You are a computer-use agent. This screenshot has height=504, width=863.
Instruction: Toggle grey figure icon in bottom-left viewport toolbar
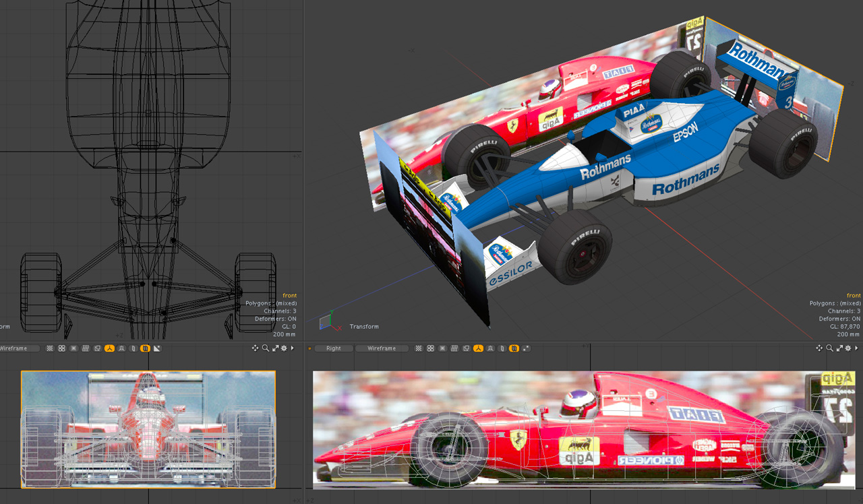(121, 348)
